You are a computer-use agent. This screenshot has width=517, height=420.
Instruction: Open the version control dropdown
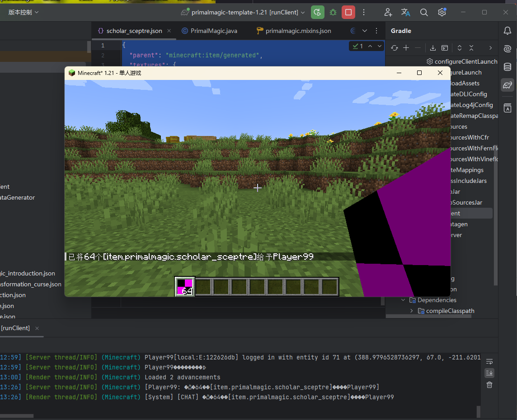click(x=23, y=13)
